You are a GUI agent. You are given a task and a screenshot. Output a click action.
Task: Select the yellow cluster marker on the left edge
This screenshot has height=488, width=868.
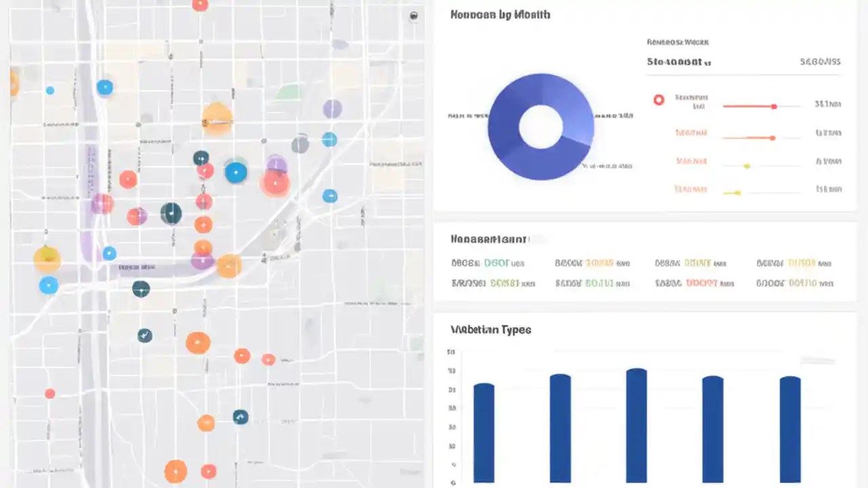[x=47, y=258]
